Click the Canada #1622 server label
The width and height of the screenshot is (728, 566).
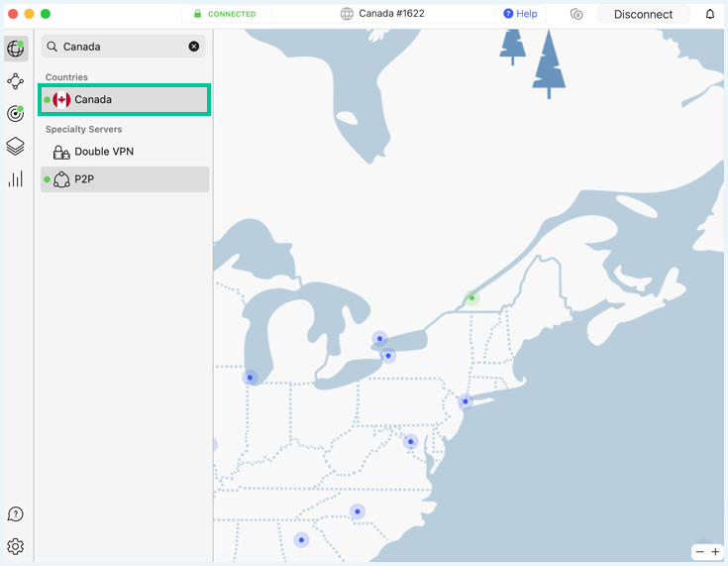tap(391, 14)
